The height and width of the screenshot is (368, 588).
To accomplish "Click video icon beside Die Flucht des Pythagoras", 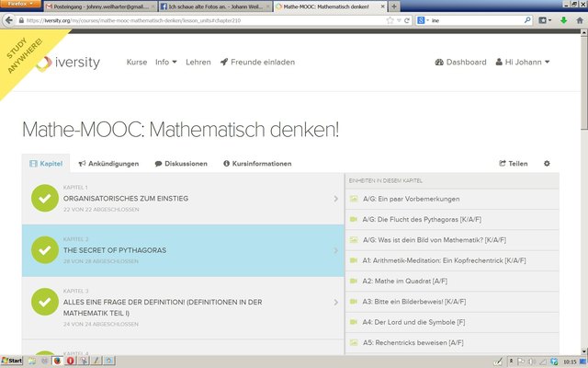I will [x=354, y=219].
